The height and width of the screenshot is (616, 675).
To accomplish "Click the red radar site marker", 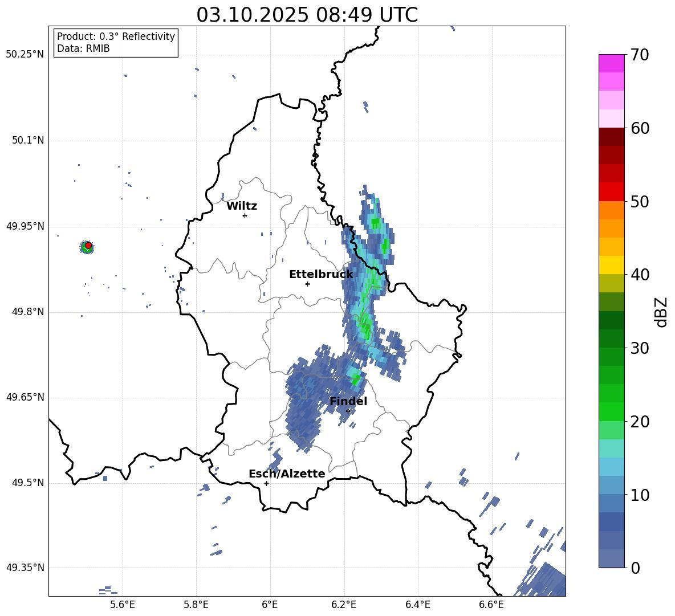I will pos(88,246).
